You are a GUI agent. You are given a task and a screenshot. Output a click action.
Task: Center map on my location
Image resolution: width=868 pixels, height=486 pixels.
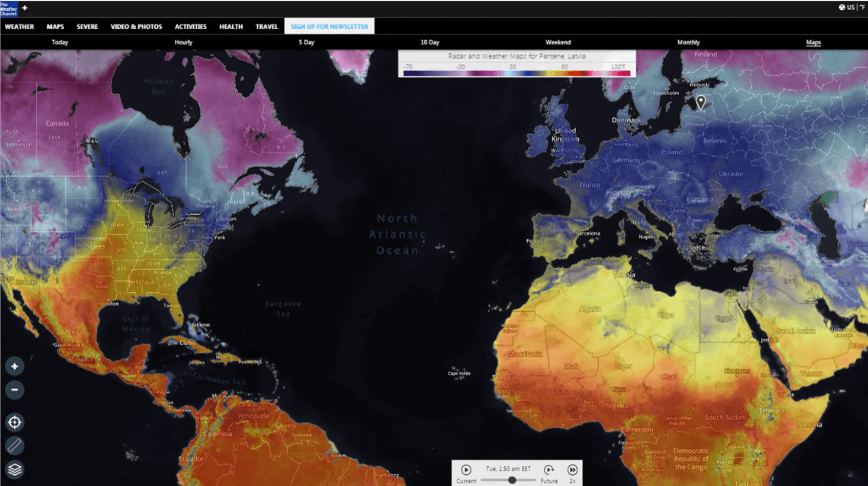[x=15, y=422]
